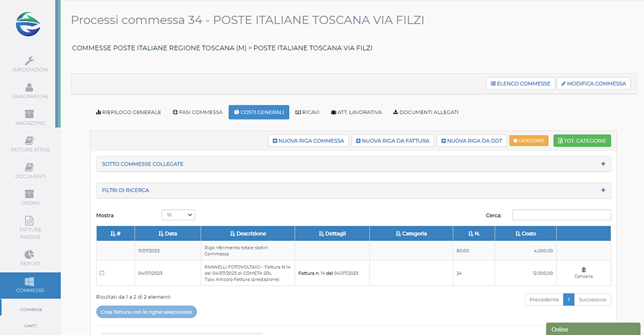Switch to Ricavi tab

pyautogui.click(x=307, y=112)
